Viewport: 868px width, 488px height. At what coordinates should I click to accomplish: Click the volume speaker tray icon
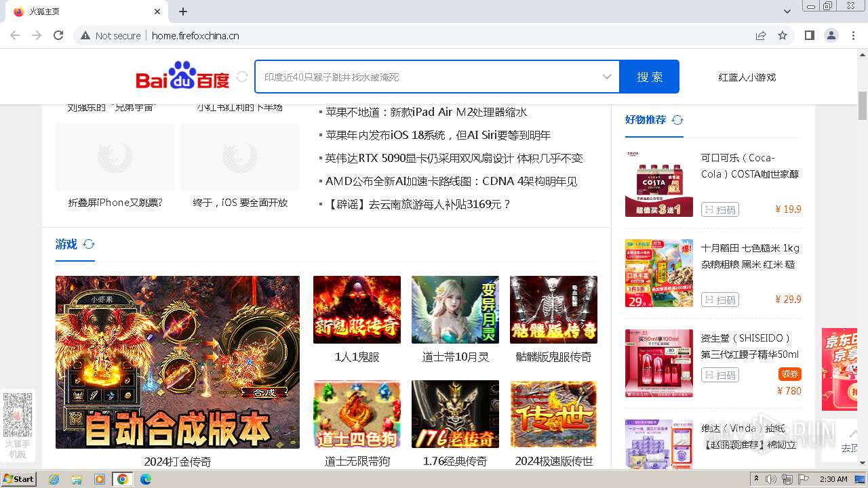[x=772, y=479]
